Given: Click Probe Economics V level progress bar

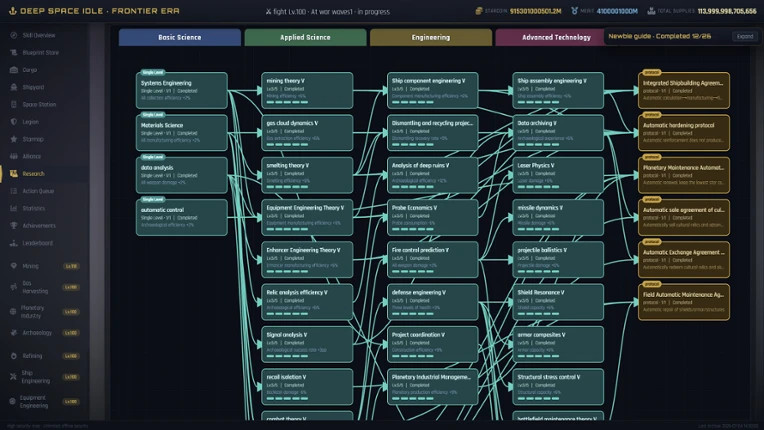Looking at the screenshot, I should coord(412,229).
